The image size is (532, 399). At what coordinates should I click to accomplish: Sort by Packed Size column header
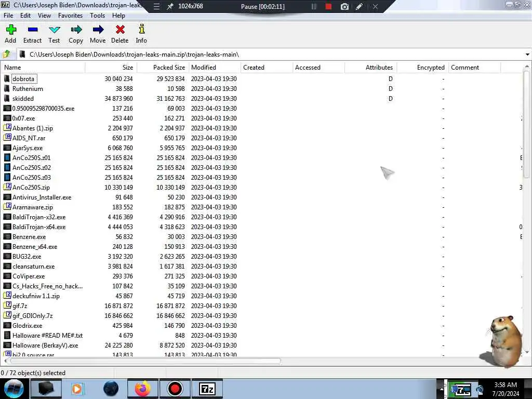[163, 68]
